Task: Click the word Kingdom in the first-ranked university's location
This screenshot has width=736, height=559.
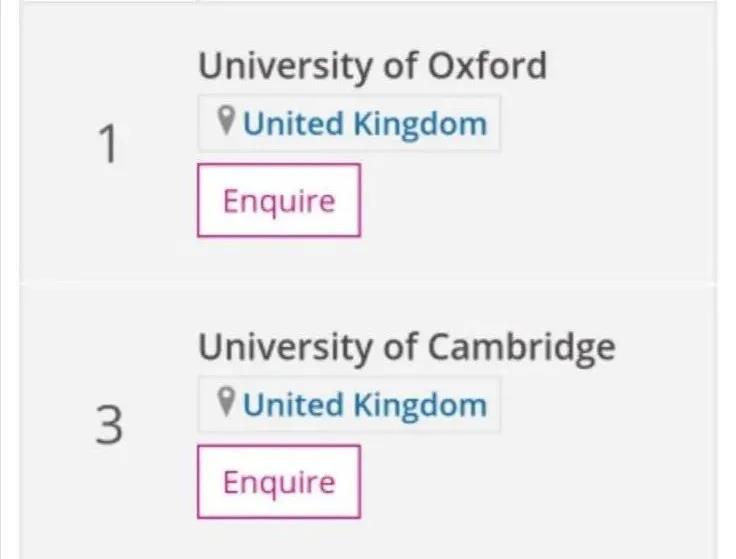Action: (x=420, y=124)
